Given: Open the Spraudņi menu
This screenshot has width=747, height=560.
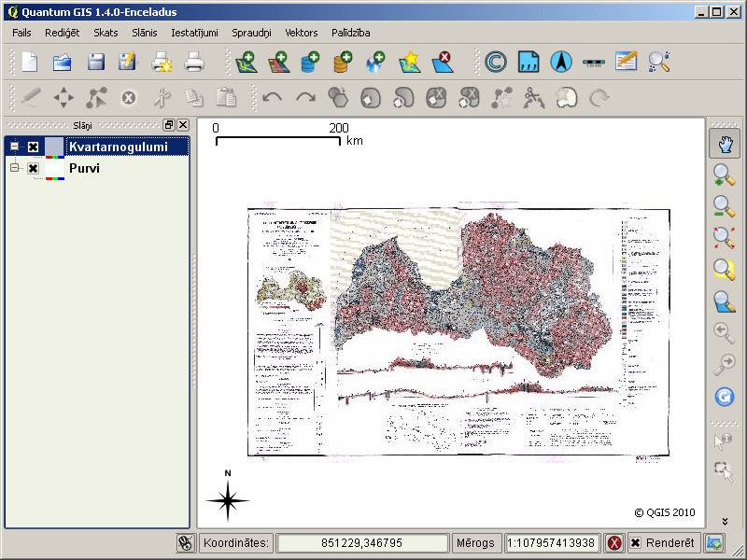Looking at the screenshot, I should [251, 33].
